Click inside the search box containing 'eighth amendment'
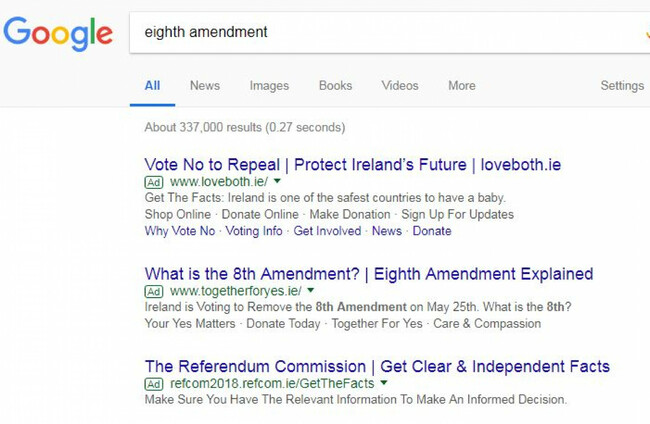The width and height of the screenshot is (650, 424). click(380, 32)
